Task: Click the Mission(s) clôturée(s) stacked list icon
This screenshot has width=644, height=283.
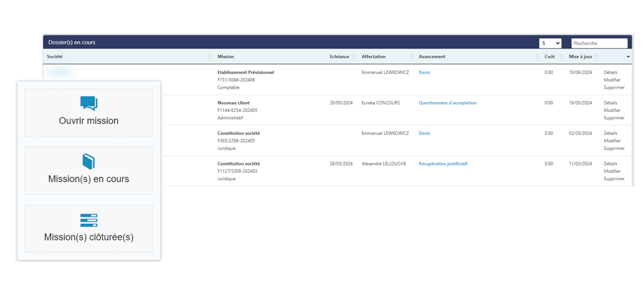Action: [x=89, y=220]
